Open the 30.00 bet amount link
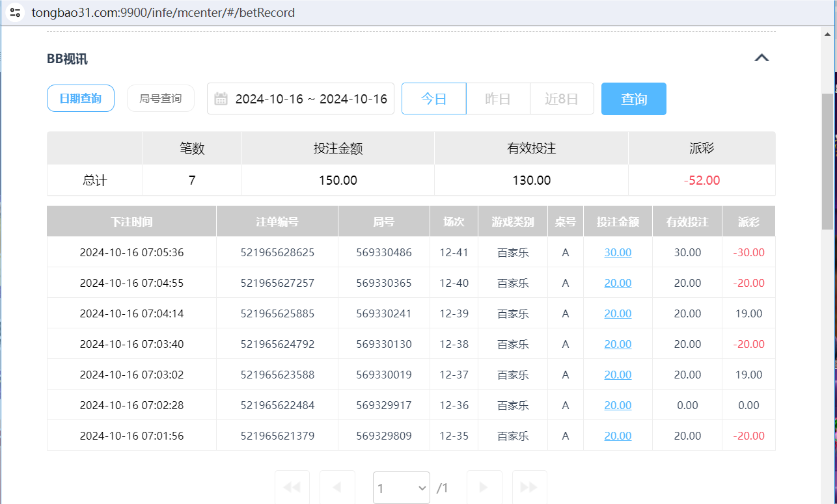 [617, 252]
